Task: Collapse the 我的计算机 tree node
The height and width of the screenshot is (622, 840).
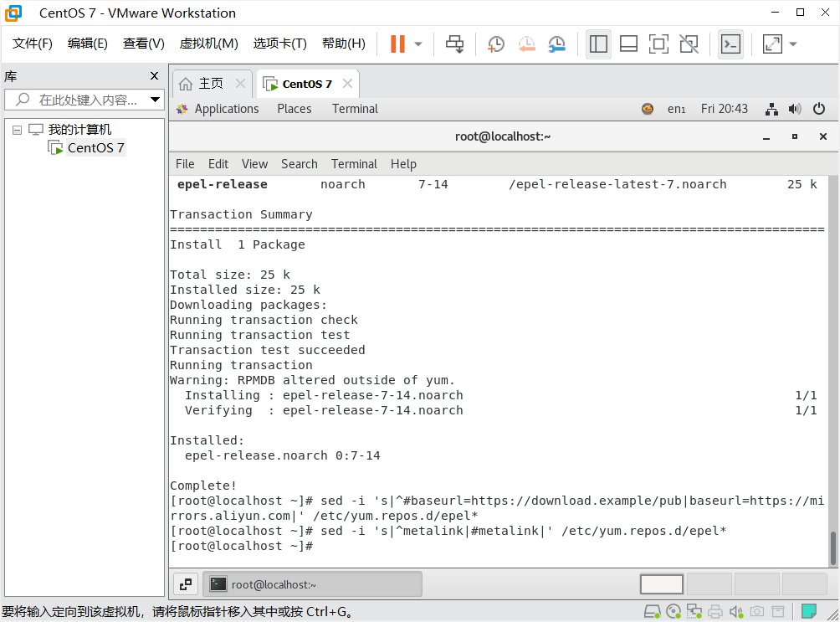Action: (x=17, y=130)
